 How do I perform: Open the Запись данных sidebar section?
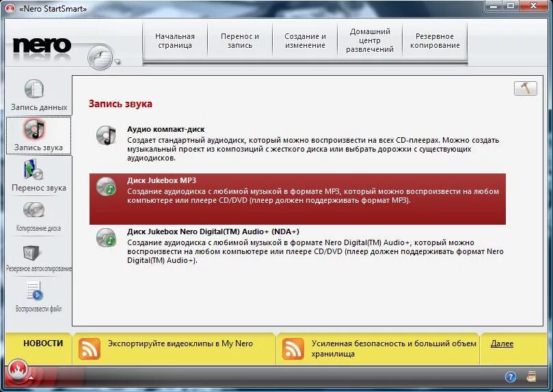39,95
